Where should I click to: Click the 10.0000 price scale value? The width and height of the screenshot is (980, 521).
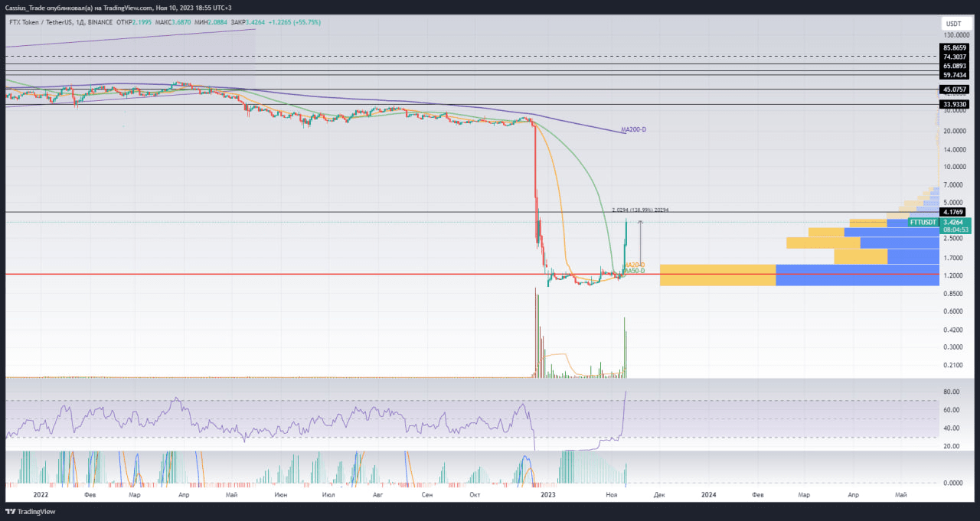pos(955,167)
